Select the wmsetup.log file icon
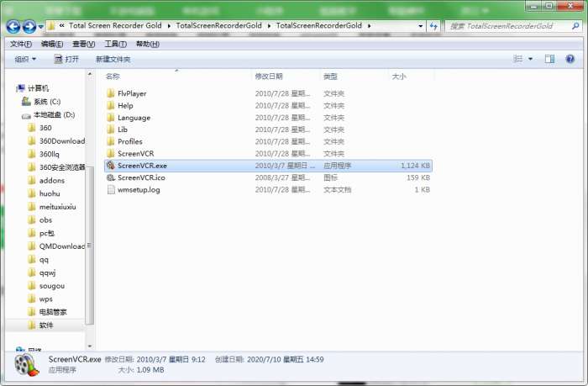 [x=111, y=189]
